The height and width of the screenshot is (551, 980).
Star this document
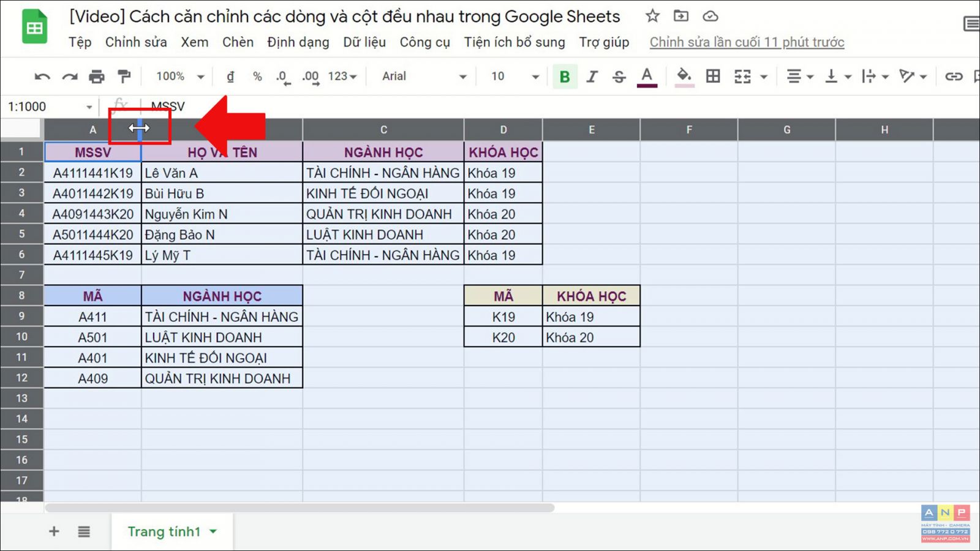[x=652, y=16]
